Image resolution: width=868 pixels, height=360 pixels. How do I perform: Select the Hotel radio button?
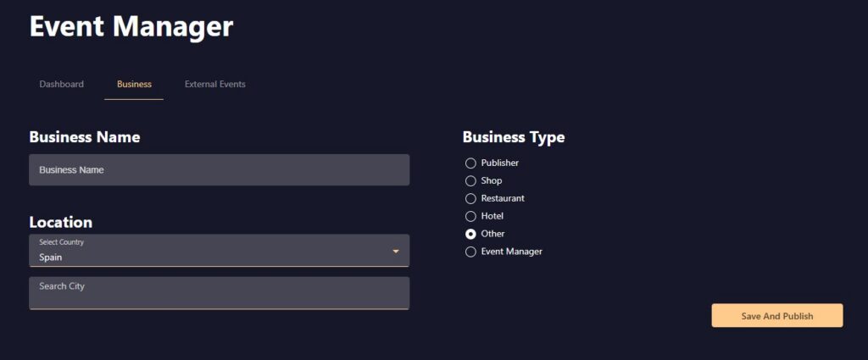(471, 216)
